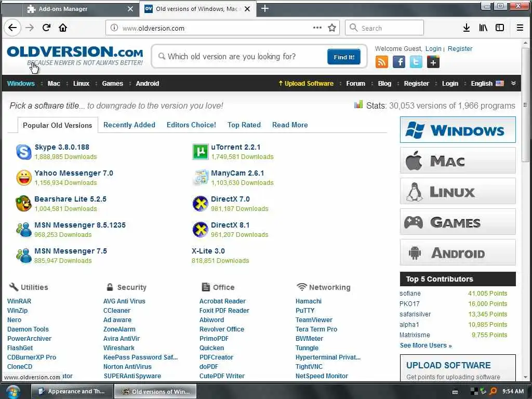Open the large Linux platform button

pyautogui.click(x=458, y=191)
